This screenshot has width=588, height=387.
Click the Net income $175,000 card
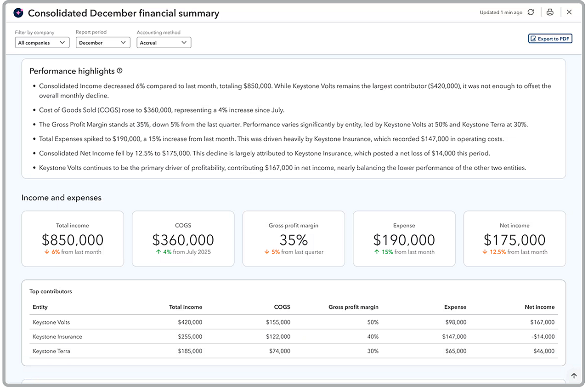(x=514, y=239)
